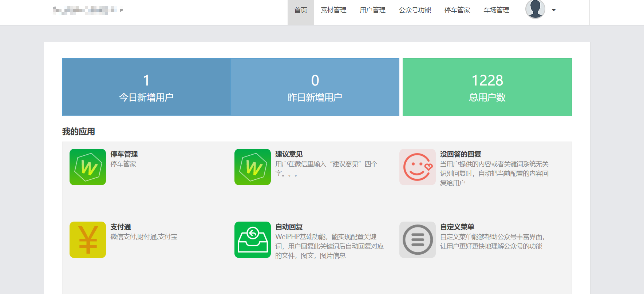
Task: Select 公众号功能 in the navigation bar
Action: 415,10
